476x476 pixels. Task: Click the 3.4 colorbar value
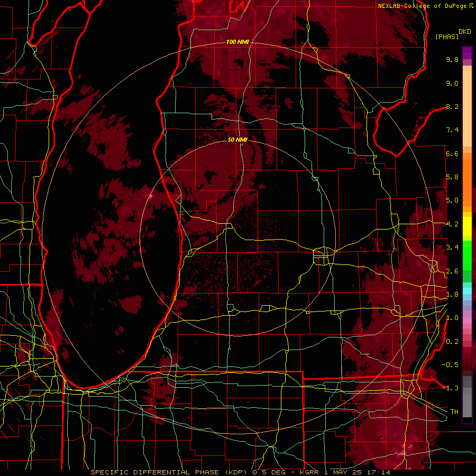(x=452, y=248)
